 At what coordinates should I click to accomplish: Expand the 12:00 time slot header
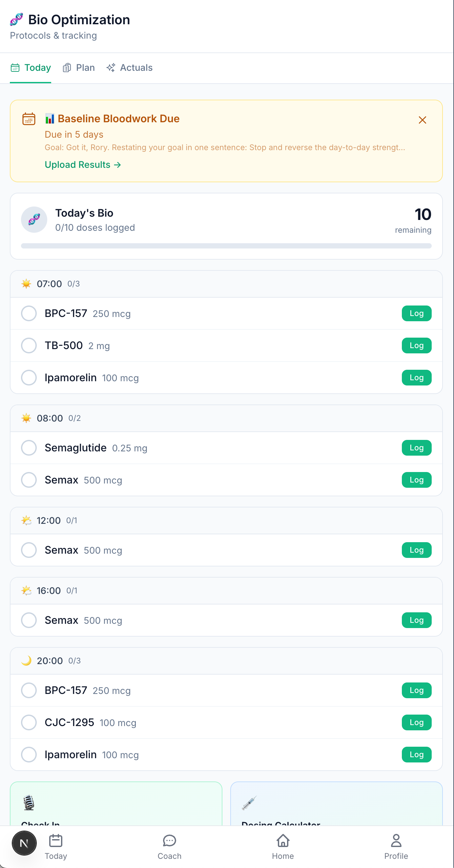(226, 520)
